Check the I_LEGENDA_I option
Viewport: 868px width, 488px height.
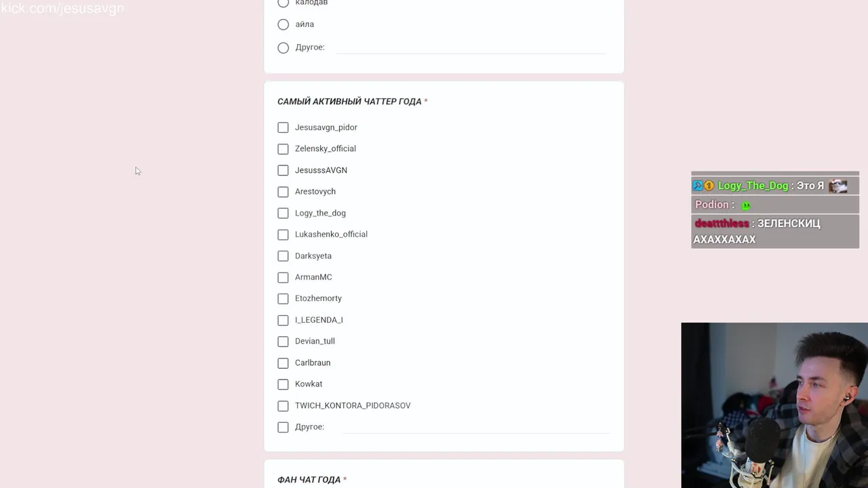click(x=283, y=320)
